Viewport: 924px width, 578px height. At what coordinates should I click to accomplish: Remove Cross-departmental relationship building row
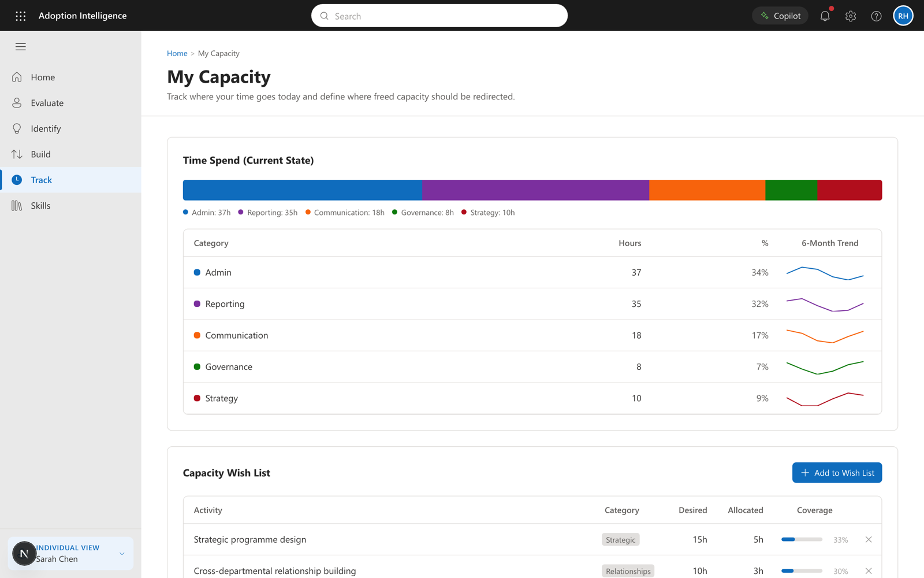[869, 571]
